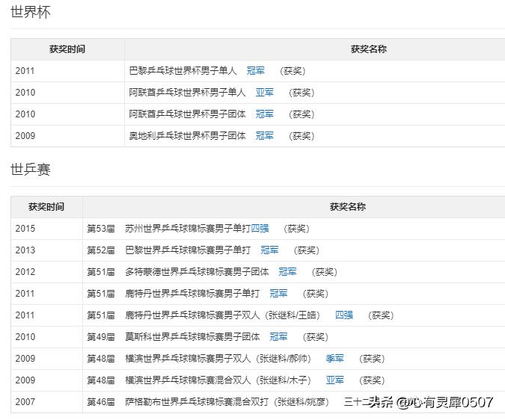Open 冠军 link in 阿联酋乒乓球世界杯男子团体 row
The width and height of the screenshot is (505, 420).
(264, 114)
